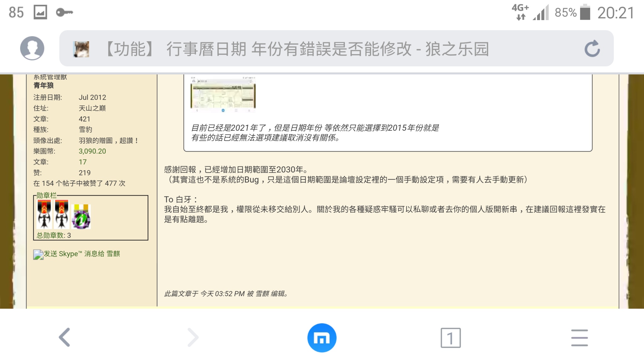The width and height of the screenshot is (644, 362).
Task: Open the 17 文章 count link
Action: point(82,162)
